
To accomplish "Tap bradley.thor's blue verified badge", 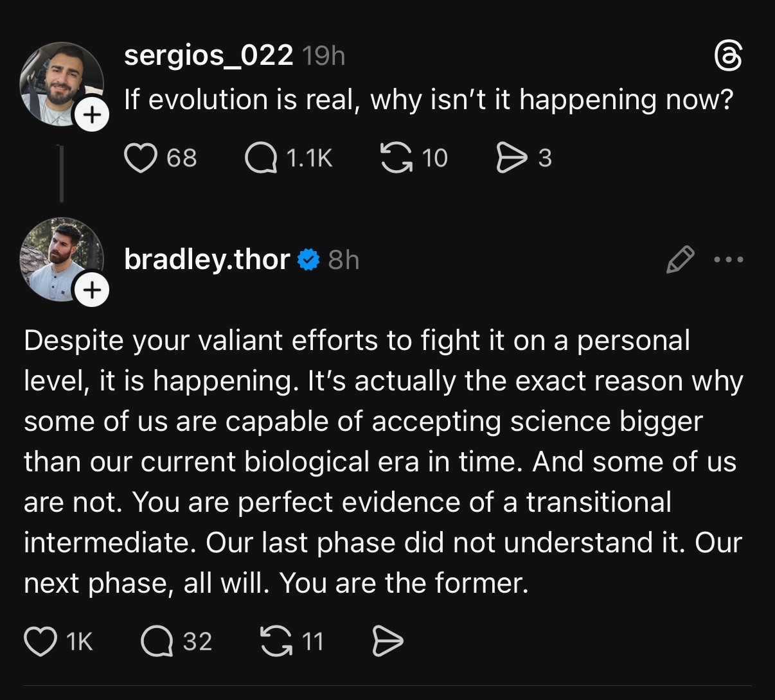I will pyautogui.click(x=309, y=259).
